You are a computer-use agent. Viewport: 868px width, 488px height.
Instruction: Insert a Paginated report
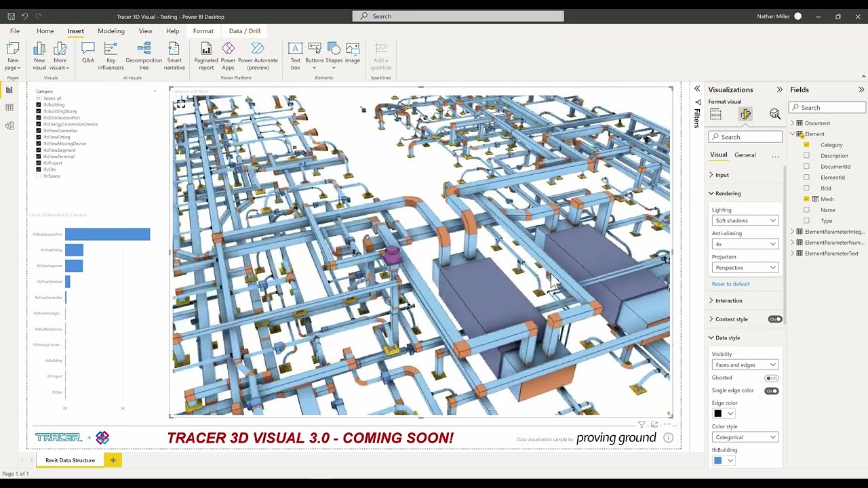[x=206, y=56]
